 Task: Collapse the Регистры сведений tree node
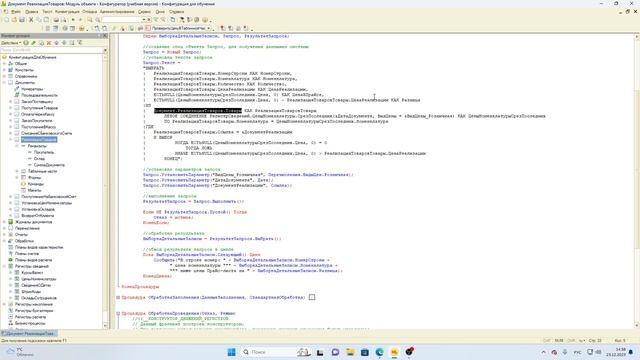pyautogui.click(x=4, y=266)
